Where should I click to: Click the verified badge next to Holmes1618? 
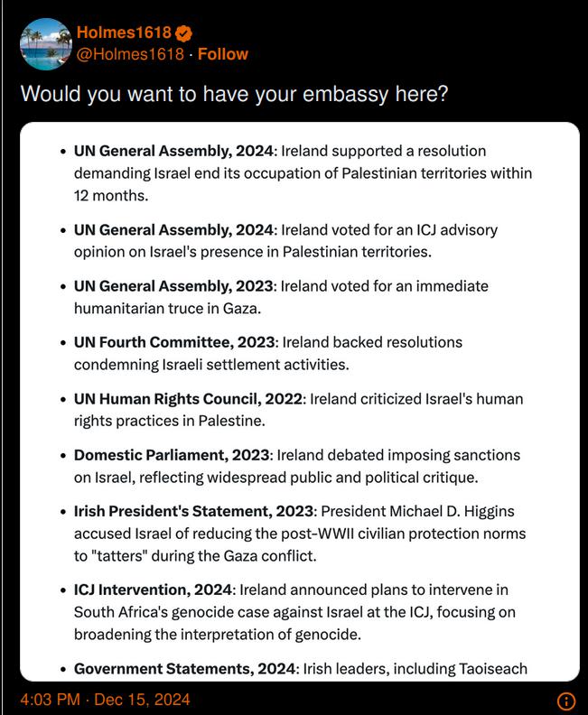(184, 33)
